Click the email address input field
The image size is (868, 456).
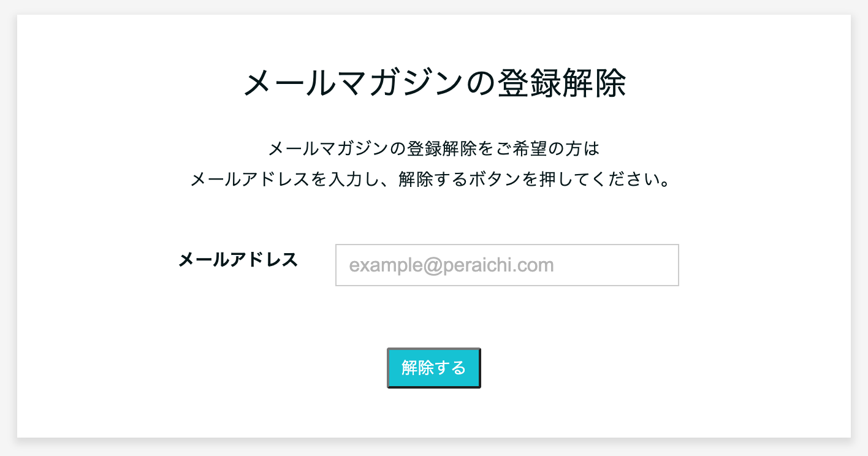coord(506,265)
